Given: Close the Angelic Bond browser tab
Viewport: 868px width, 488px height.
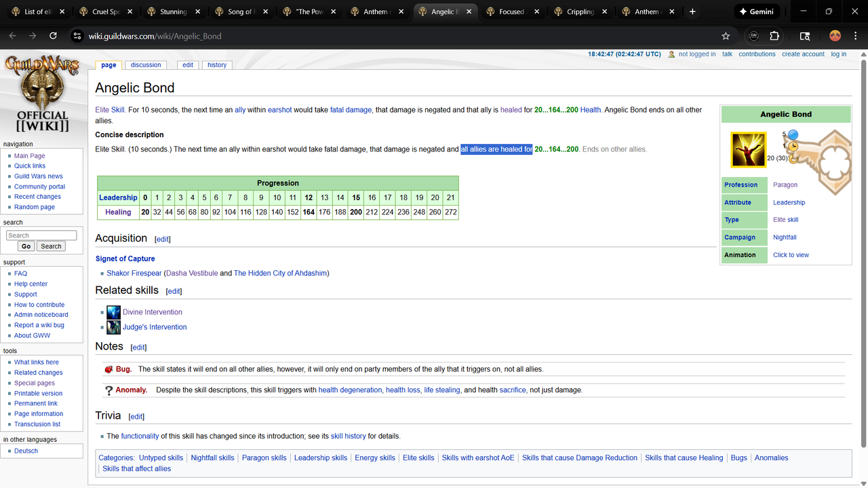Looking at the screenshot, I should click(467, 12).
